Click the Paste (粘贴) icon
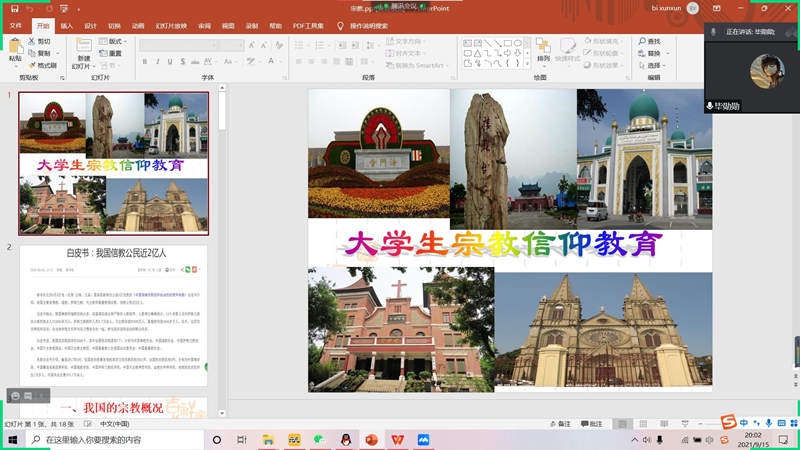Screen dimensions: 800x450 (15, 46)
